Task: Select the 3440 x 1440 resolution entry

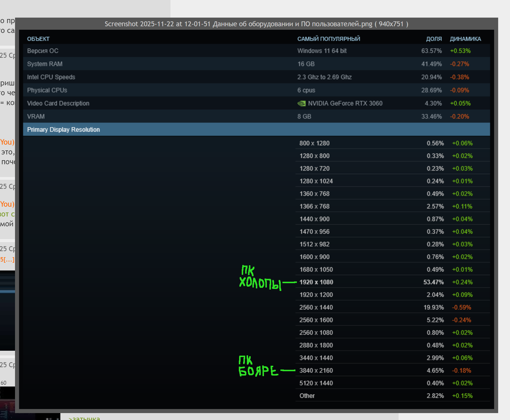Action: click(316, 358)
